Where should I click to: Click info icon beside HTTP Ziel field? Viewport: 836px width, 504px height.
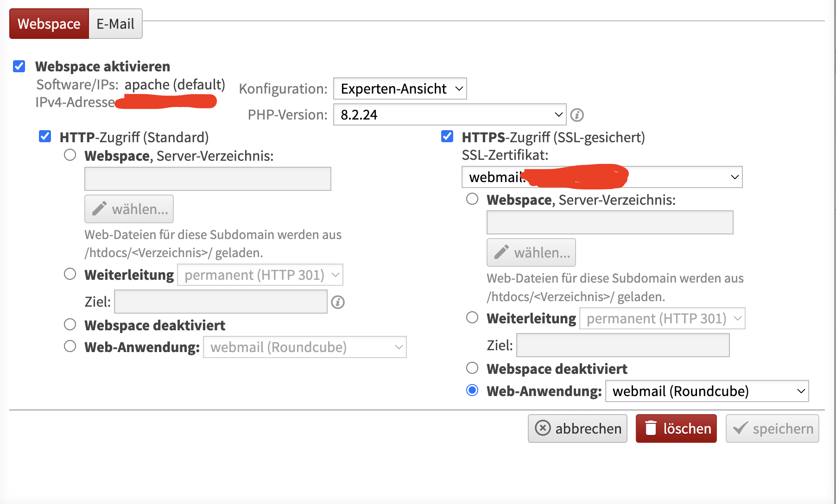(x=338, y=302)
